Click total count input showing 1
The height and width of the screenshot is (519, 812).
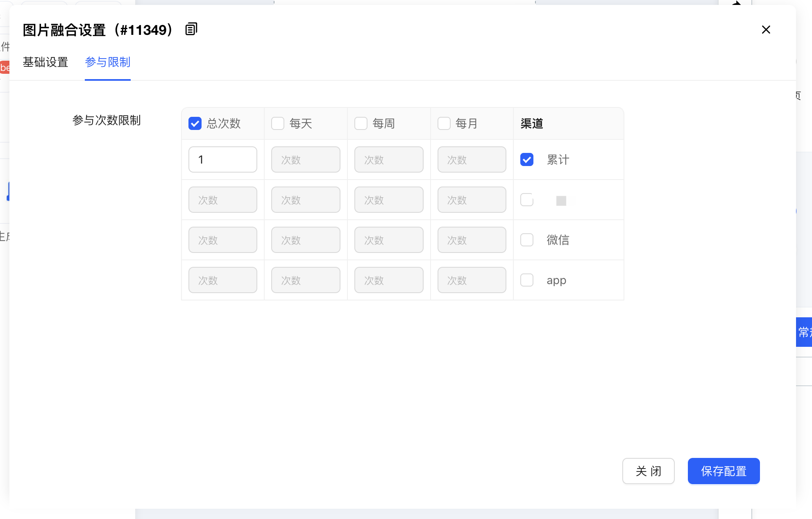(x=222, y=159)
